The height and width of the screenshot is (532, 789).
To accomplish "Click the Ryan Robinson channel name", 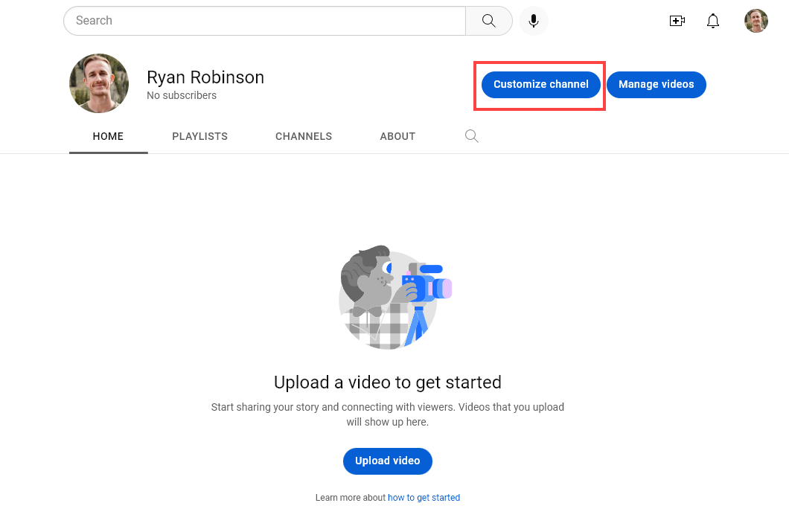I will pos(205,77).
